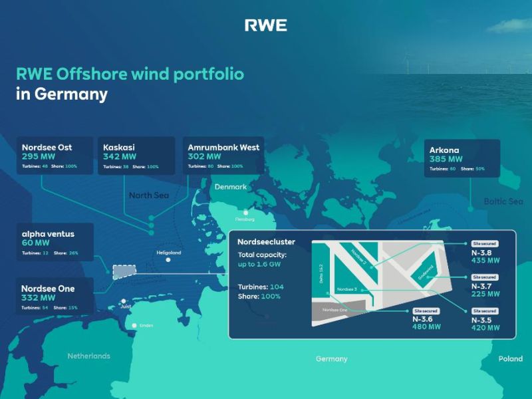
Task: Click the 'N-3.5' site label
Action: [481, 320]
